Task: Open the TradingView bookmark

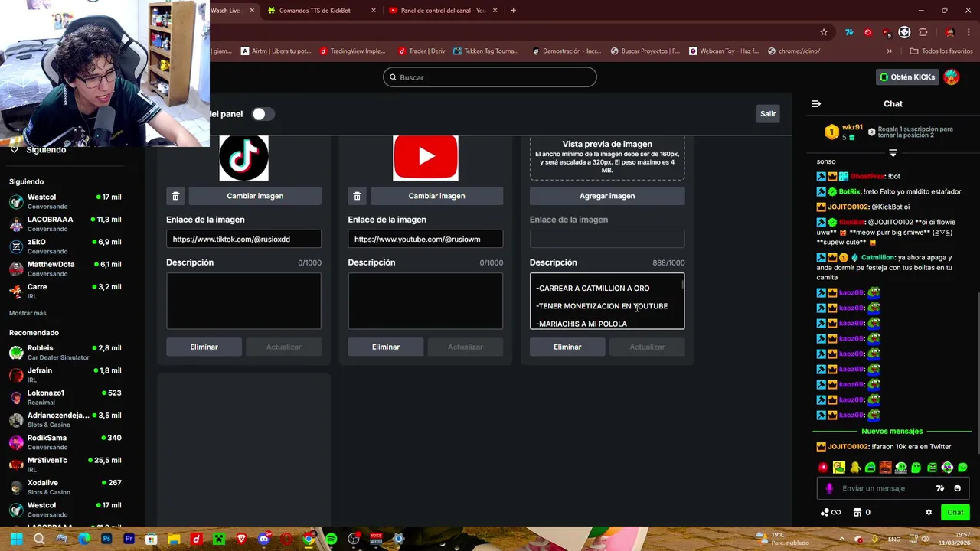Action: (x=352, y=51)
